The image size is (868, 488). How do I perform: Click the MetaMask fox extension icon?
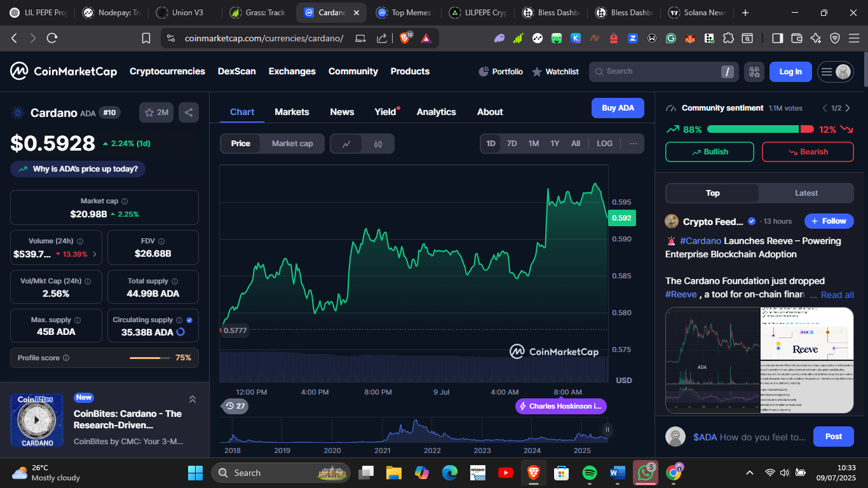689,38
